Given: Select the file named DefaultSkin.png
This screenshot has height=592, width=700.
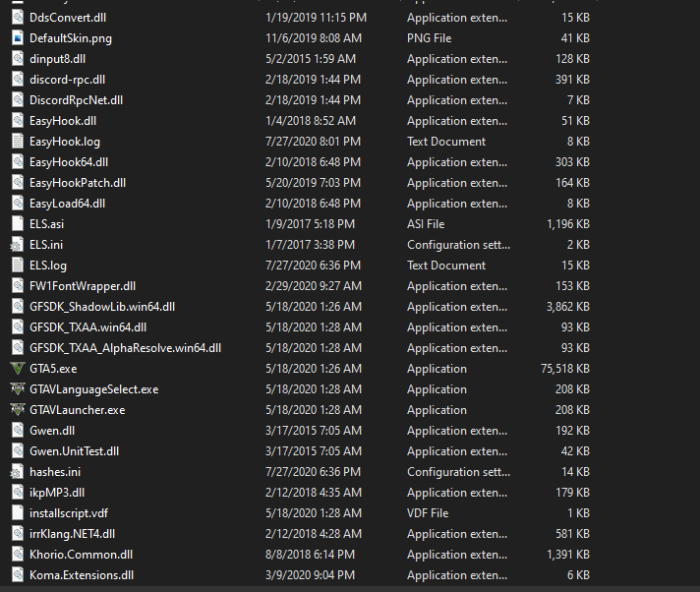Looking at the screenshot, I should click(x=71, y=38).
